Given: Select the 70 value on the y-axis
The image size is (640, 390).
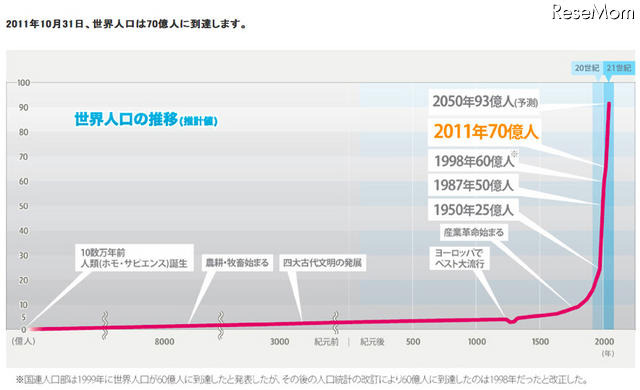Looking at the screenshot, I should pyautogui.click(x=24, y=157).
